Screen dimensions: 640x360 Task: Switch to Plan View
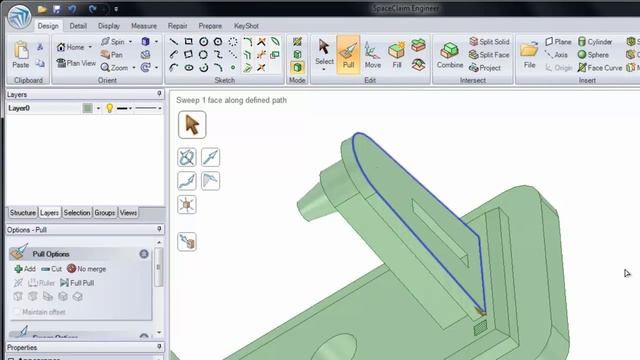point(76,63)
